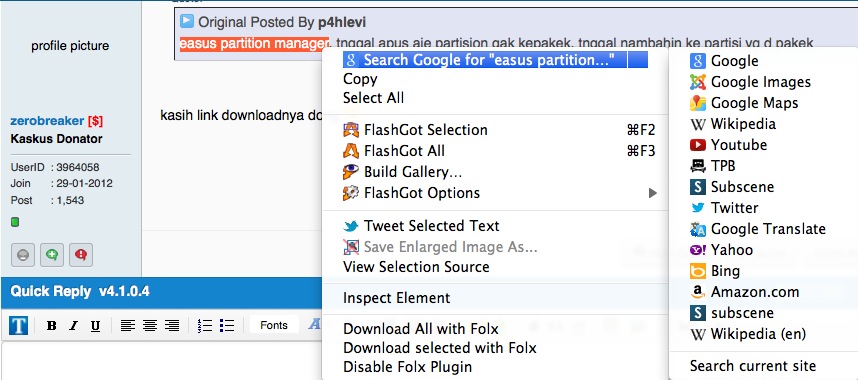
Task: Open zerobreaker user profile link
Action: (x=47, y=121)
